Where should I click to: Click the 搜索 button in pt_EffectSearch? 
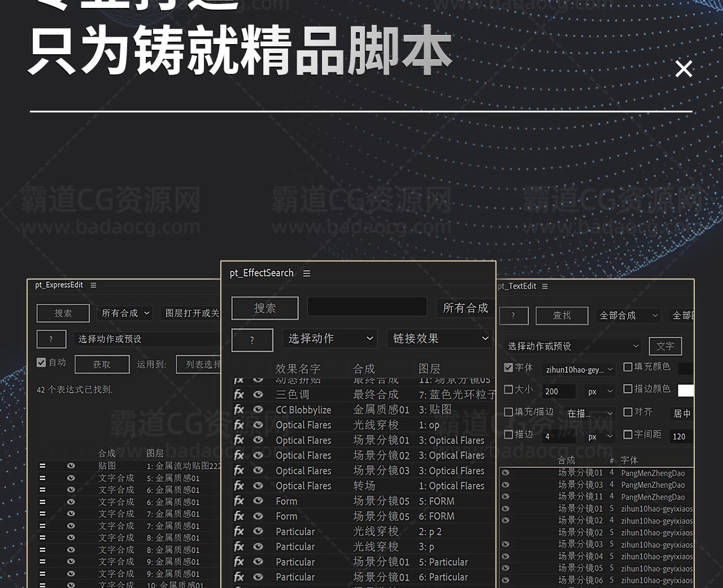pyautogui.click(x=265, y=308)
